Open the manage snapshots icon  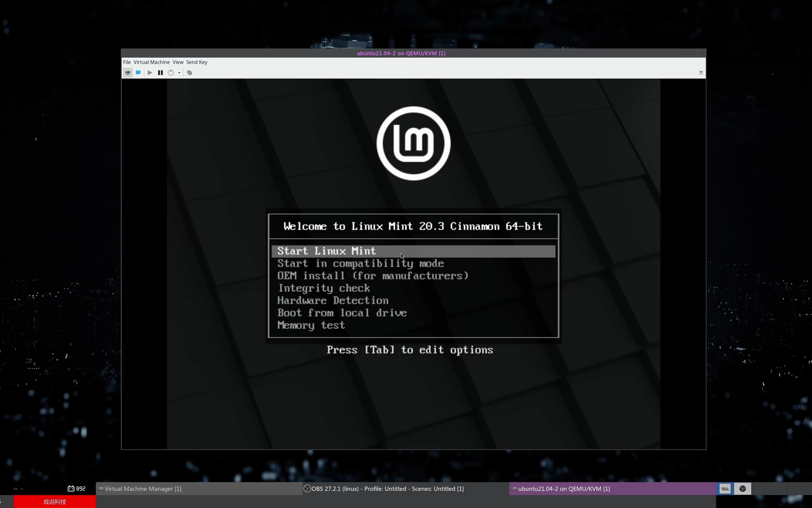click(x=190, y=73)
